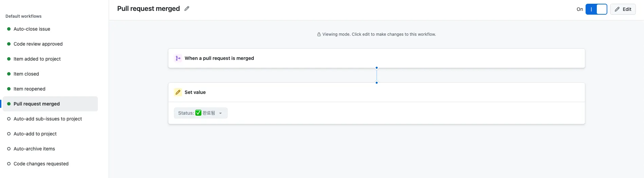Select the Code review approved workflow

tap(38, 44)
